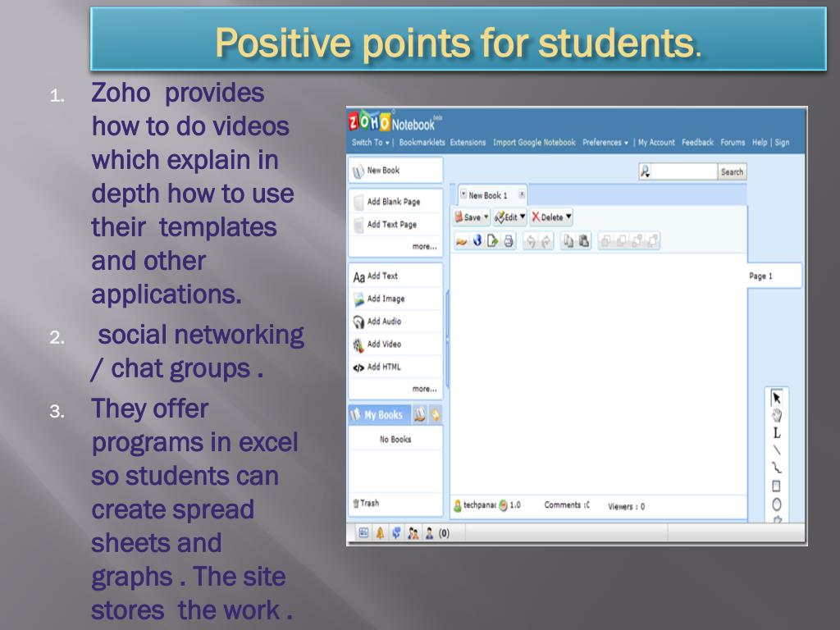
Task: Click the two-people contacts icon
Action: [x=413, y=533]
